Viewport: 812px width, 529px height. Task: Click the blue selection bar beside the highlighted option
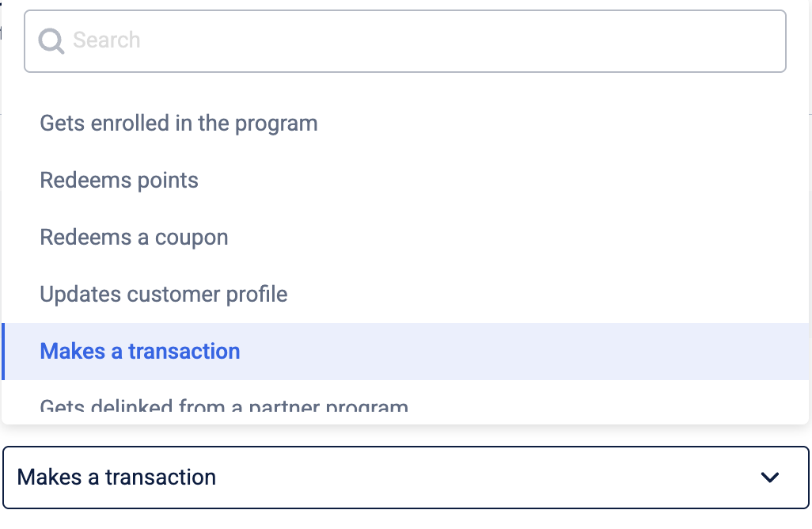(x=3, y=352)
